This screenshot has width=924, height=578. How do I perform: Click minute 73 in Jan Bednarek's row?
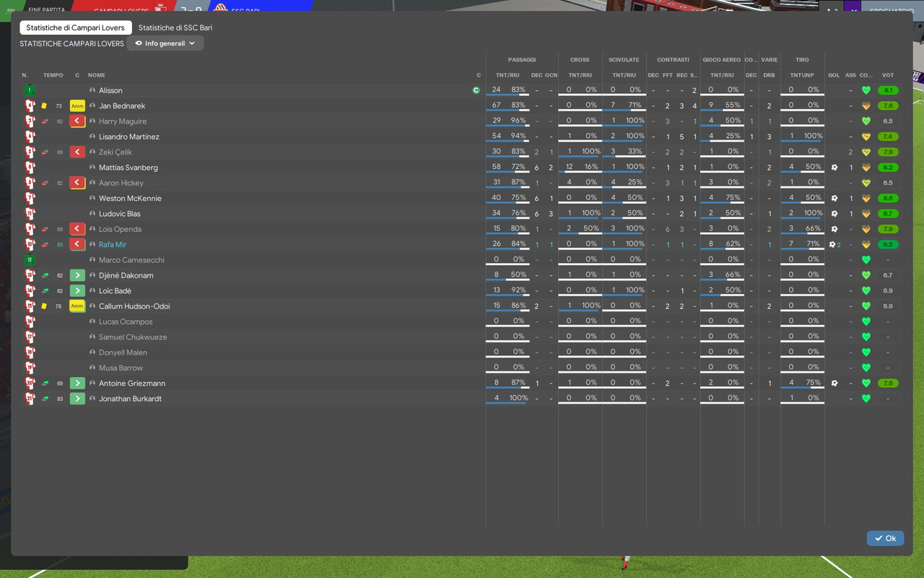point(59,106)
